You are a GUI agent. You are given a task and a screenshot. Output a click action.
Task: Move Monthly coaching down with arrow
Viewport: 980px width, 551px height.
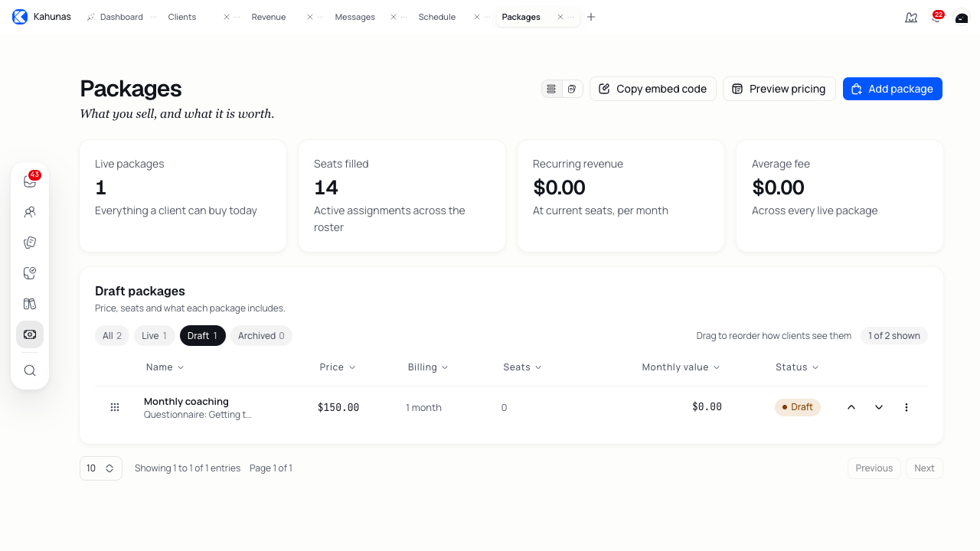pyautogui.click(x=879, y=407)
